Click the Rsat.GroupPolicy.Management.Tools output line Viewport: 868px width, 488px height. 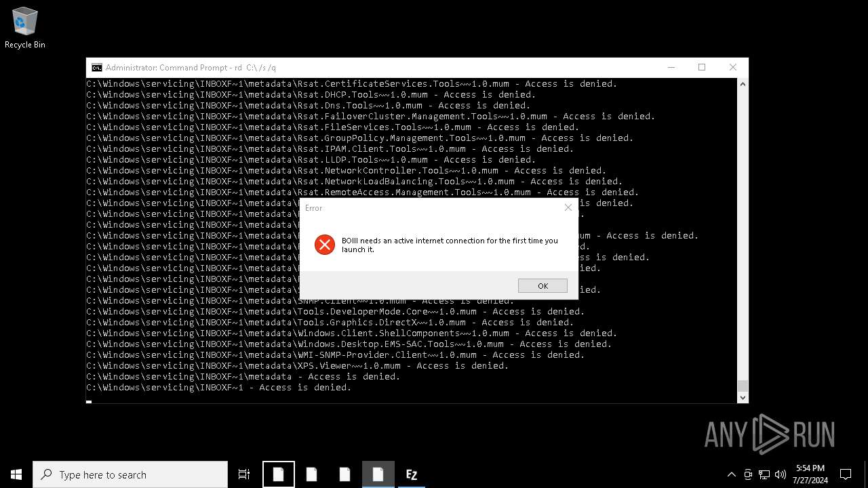tap(359, 138)
